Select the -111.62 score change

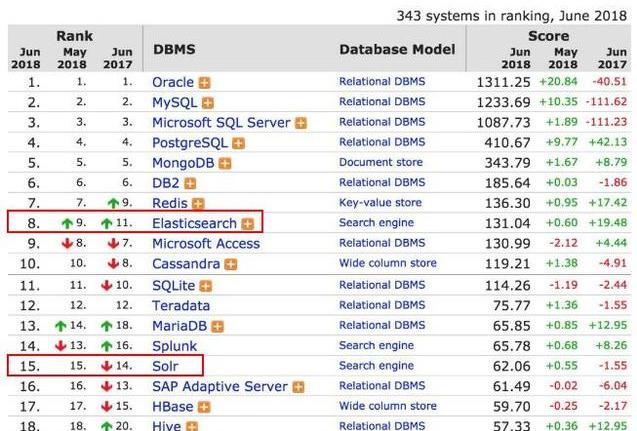pyautogui.click(x=607, y=102)
